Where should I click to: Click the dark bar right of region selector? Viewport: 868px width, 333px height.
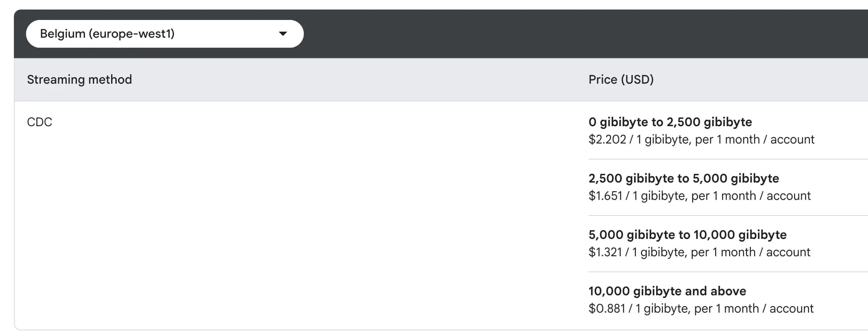tap(564, 34)
